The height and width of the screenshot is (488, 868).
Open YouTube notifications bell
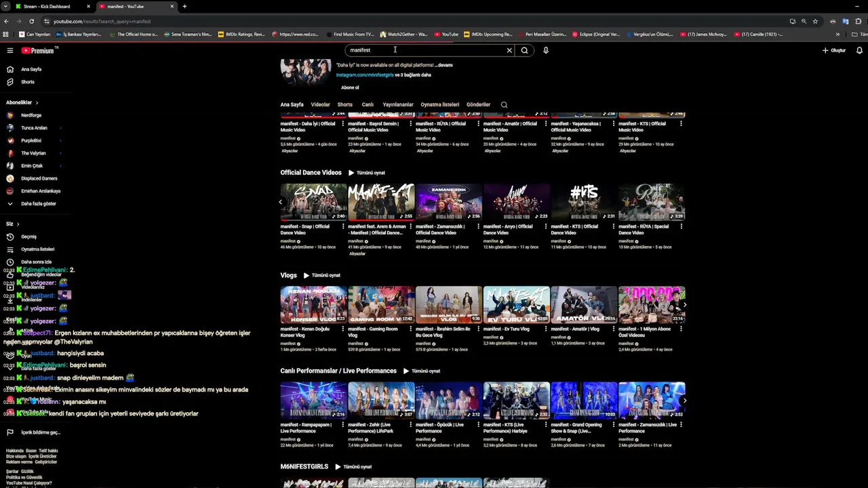(859, 50)
